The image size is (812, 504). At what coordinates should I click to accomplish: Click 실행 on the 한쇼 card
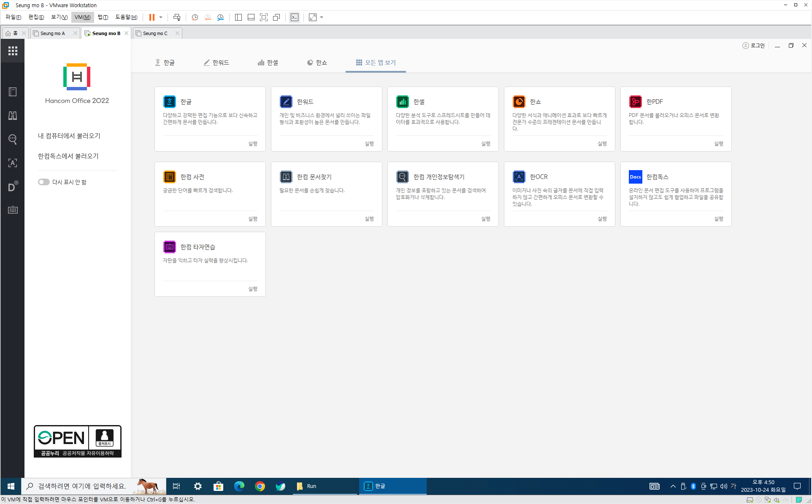(x=602, y=144)
